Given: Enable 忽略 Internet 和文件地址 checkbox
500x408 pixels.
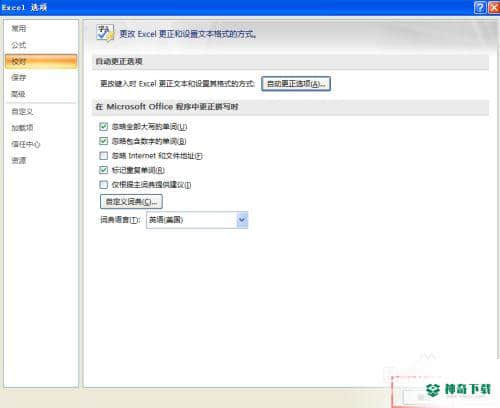Looking at the screenshot, I should click(x=104, y=156).
